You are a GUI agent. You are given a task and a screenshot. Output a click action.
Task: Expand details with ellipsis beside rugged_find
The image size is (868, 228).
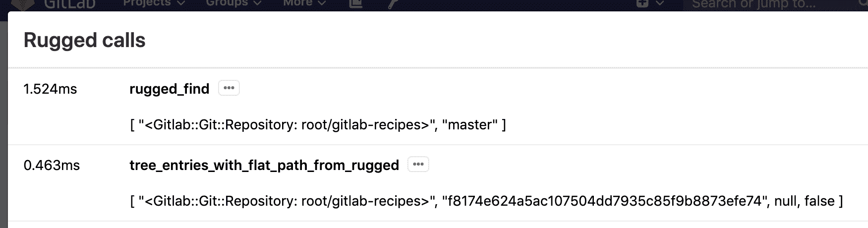(229, 88)
